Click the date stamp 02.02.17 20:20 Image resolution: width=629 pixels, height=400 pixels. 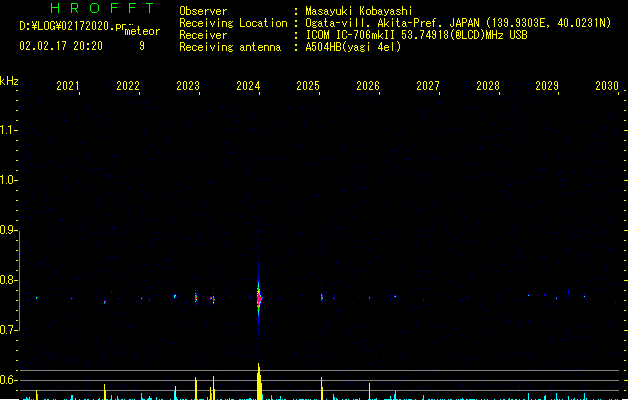61,46
